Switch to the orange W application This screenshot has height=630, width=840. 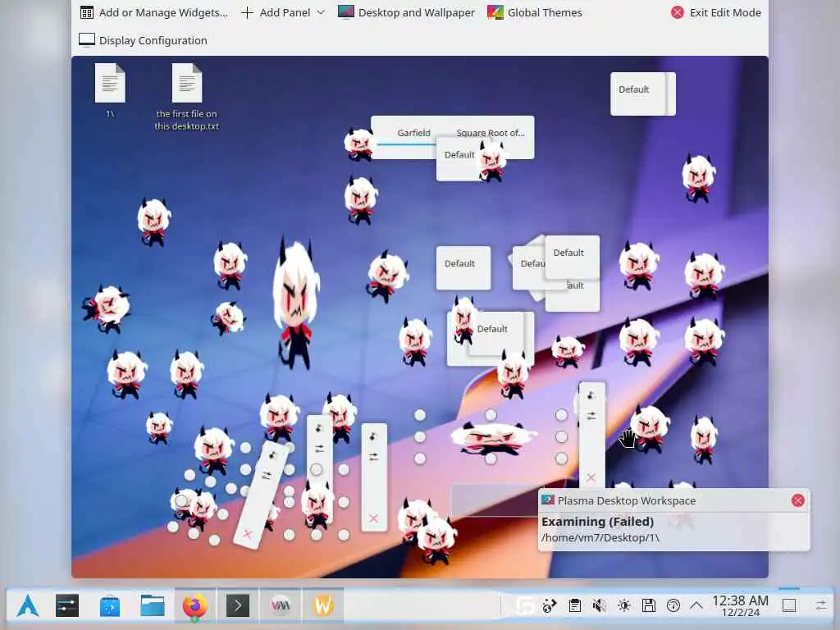pos(323,606)
